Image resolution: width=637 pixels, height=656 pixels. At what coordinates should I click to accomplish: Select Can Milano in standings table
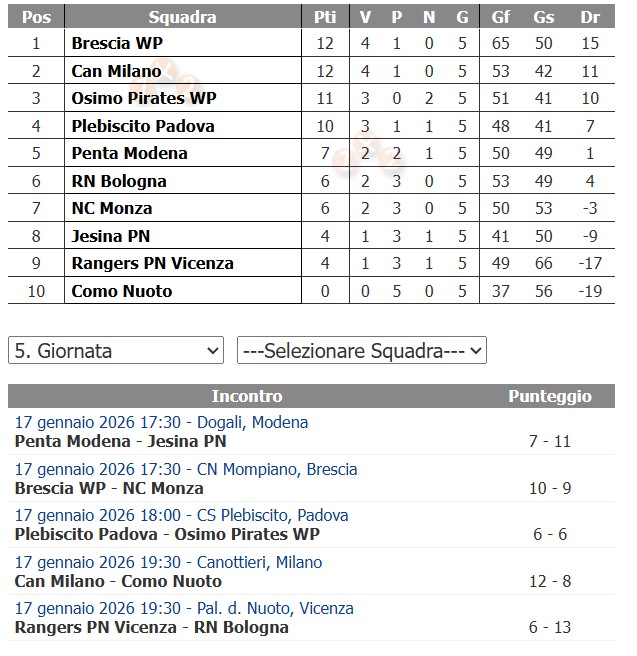(116, 71)
